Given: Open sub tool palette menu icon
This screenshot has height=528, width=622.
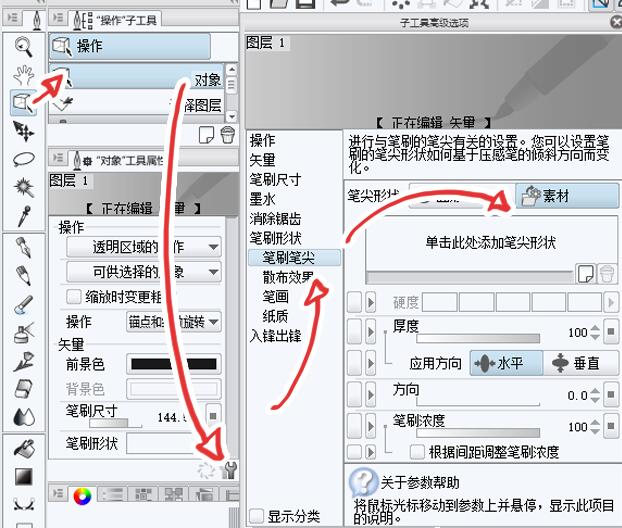Looking at the screenshot, I should 58,18.
